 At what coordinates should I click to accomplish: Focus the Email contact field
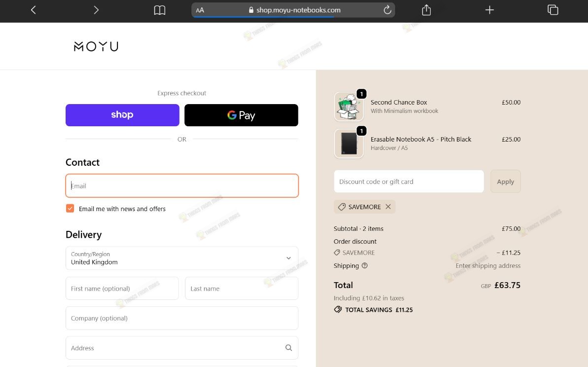(x=182, y=185)
